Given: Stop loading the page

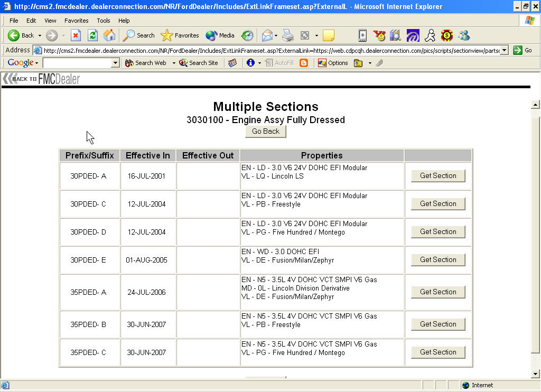Looking at the screenshot, I should point(76,35).
